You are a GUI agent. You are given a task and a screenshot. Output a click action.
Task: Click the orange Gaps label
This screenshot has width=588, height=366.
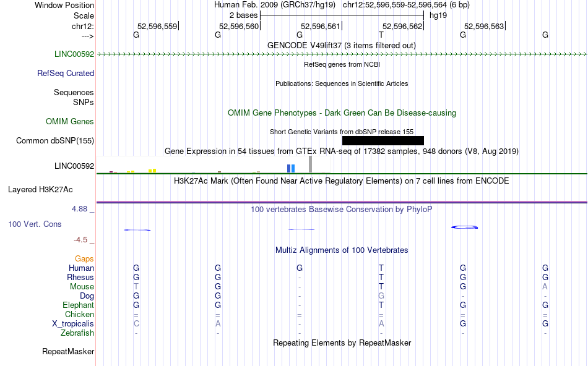84,258
